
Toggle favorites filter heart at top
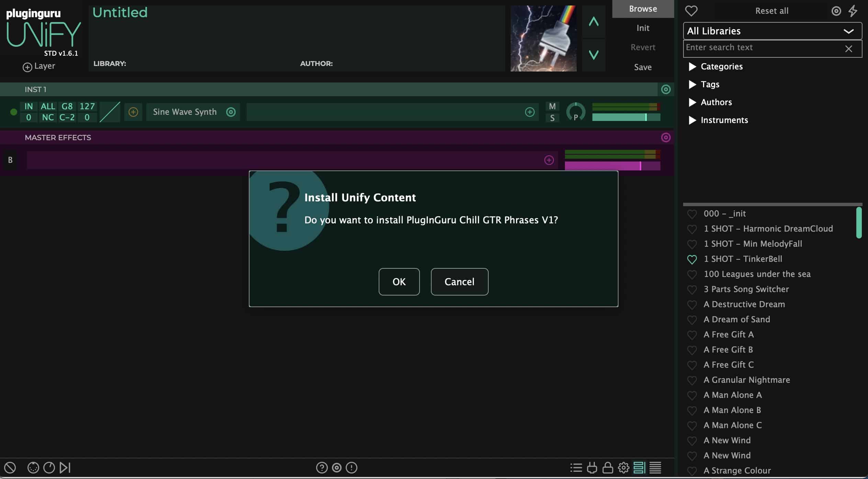pos(691,11)
